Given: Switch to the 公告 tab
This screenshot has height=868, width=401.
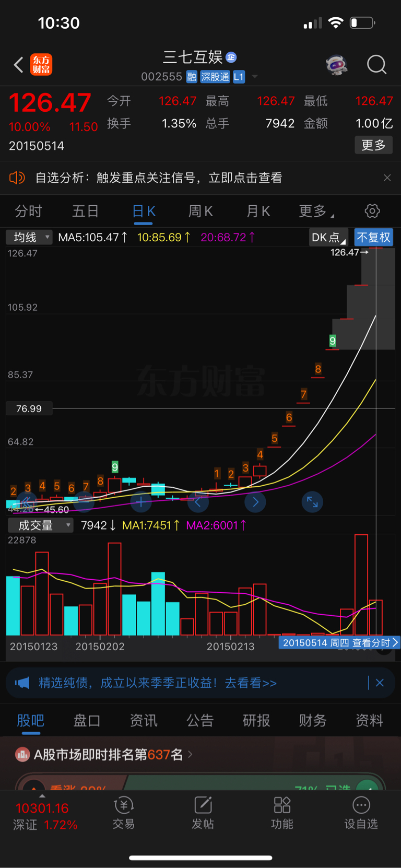Looking at the screenshot, I should coord(200,721).
